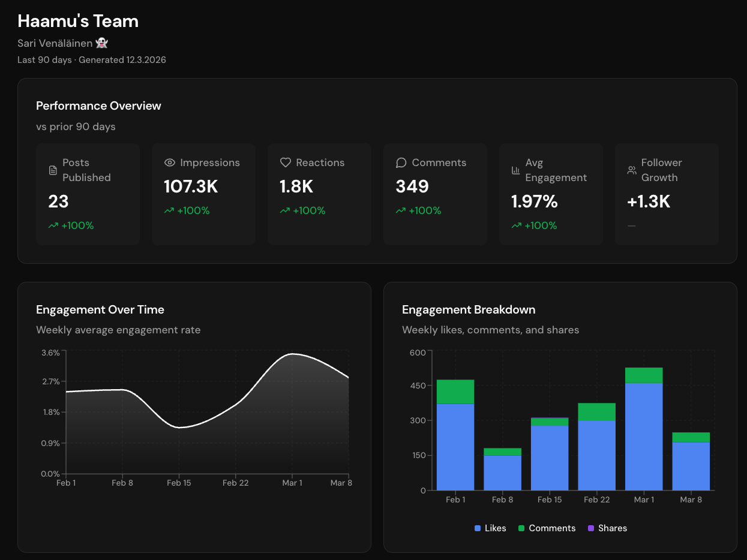Click the ghost emoji beside Sari Venäläinen

click(101, 43)
